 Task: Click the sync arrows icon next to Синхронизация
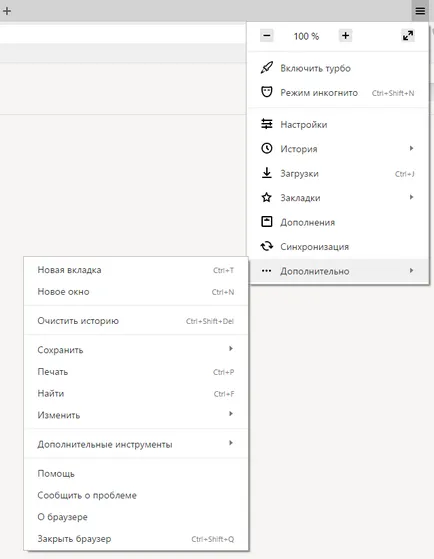tap(267, 246)
